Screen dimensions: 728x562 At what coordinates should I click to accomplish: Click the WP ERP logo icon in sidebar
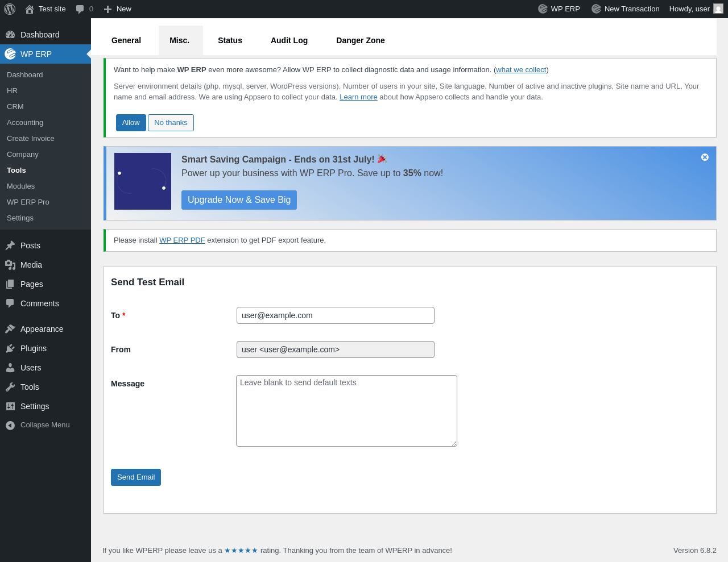[10, 54]
